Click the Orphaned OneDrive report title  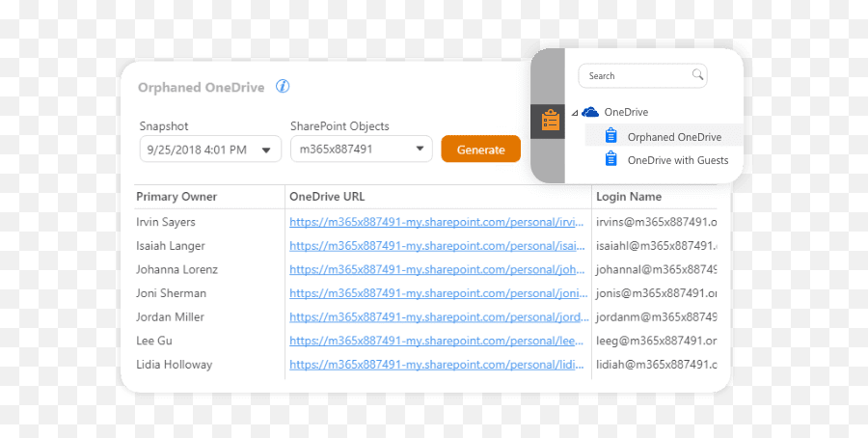pyautogui.click(x=201, y=88)
